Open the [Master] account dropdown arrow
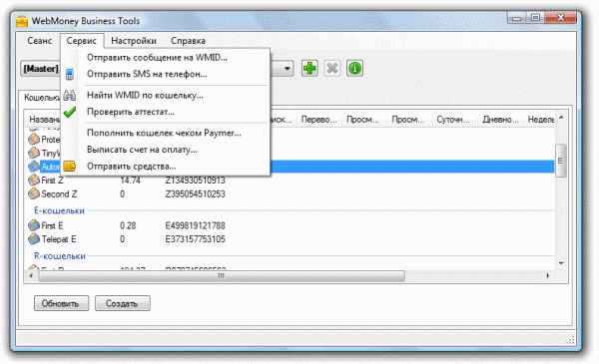Viewport: 599px width, 364px height. (287, 69)
